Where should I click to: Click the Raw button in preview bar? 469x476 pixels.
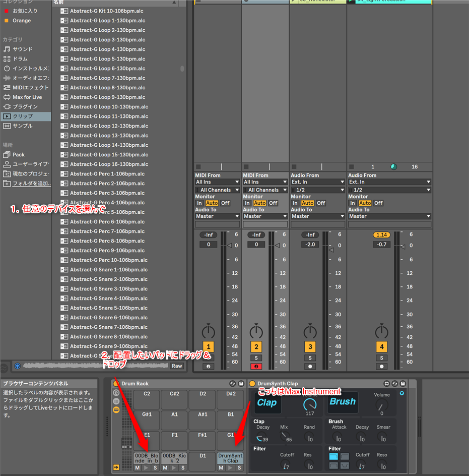click(x=177, y=366)
